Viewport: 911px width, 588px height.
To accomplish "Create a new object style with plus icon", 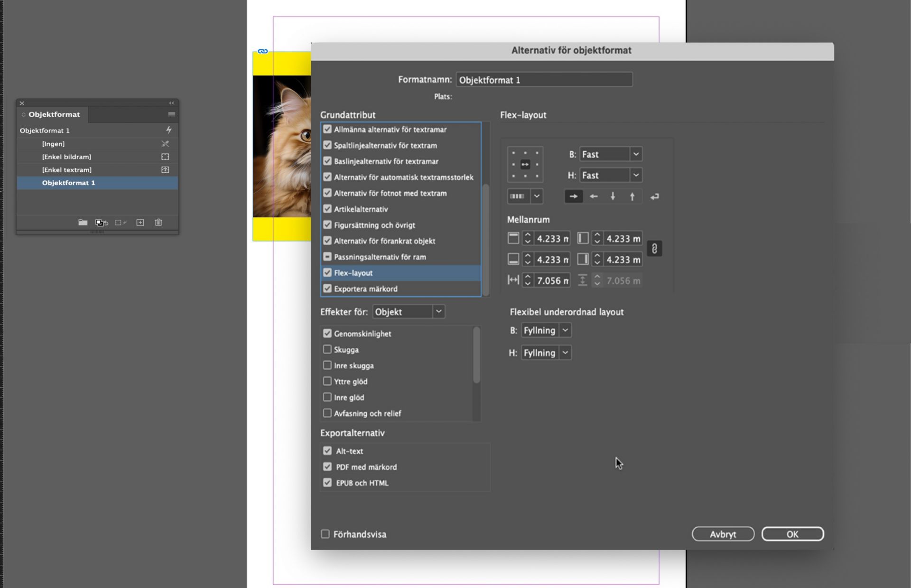I will pos(140,222).
